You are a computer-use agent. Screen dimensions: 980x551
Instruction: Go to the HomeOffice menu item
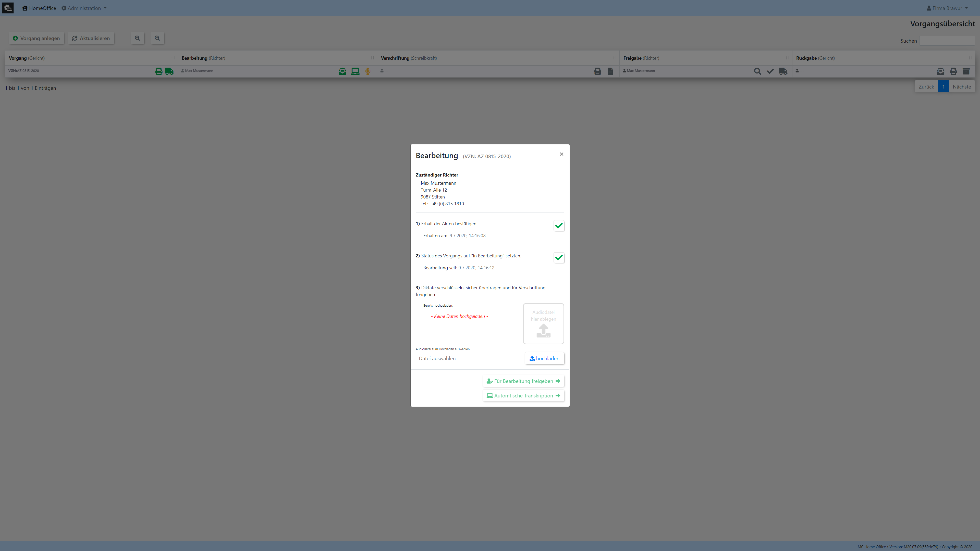coord(39,8)
